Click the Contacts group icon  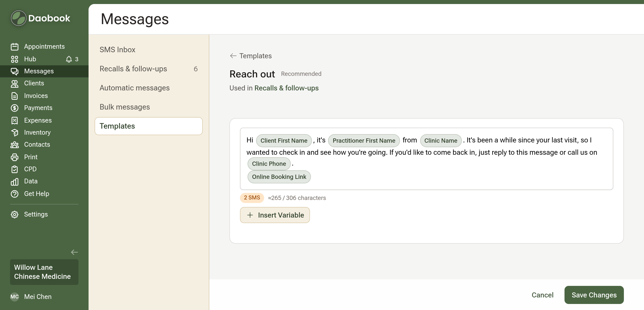(15, 145)
